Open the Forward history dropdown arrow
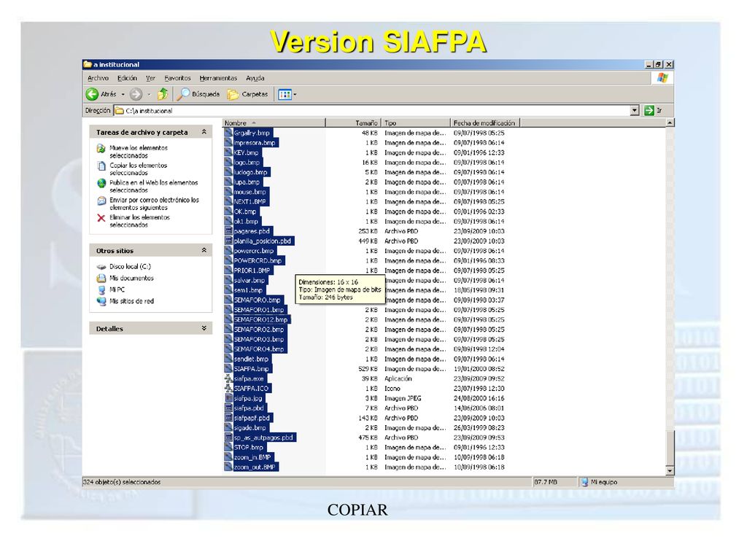Image resolution: width=747 pixels, height=560 pixels. (x=149, y=94)
